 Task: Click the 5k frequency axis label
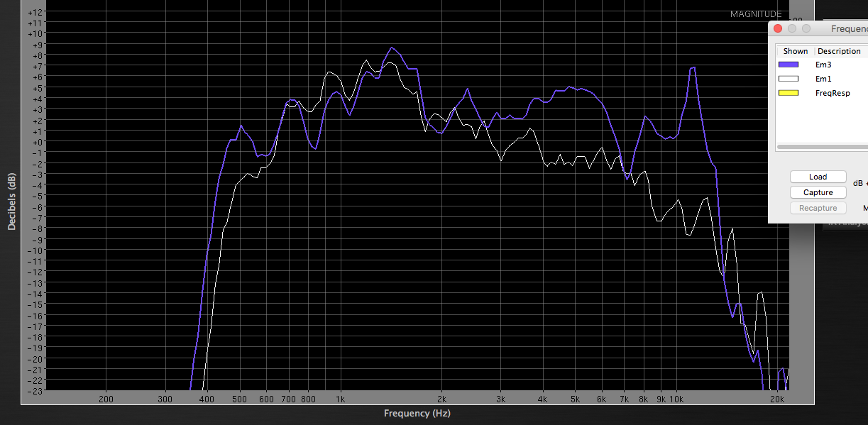pos(575,399)
